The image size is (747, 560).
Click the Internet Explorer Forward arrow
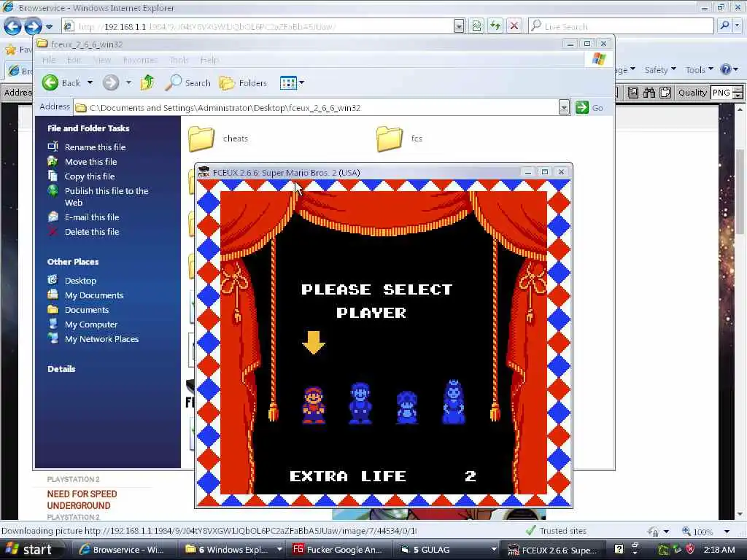tap(33, 26)
